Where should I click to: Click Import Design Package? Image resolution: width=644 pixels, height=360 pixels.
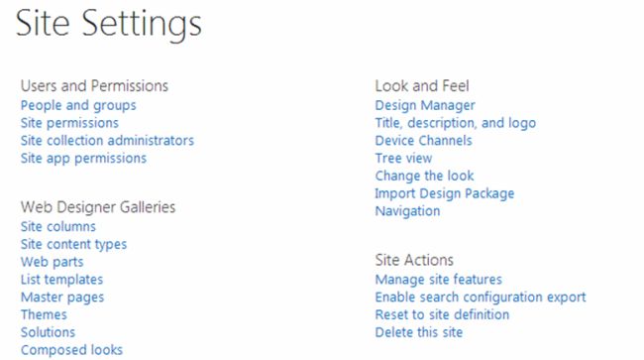[x=445, y=194]
